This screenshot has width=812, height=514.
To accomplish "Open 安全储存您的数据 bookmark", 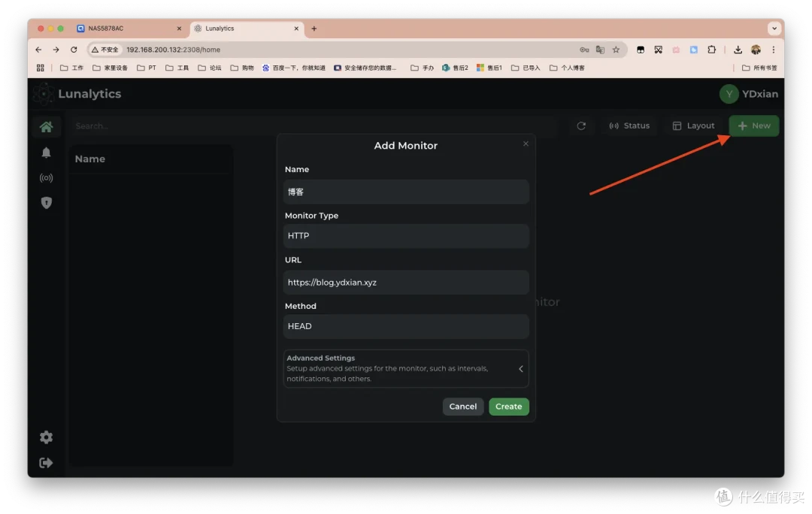I will point(365,68).
